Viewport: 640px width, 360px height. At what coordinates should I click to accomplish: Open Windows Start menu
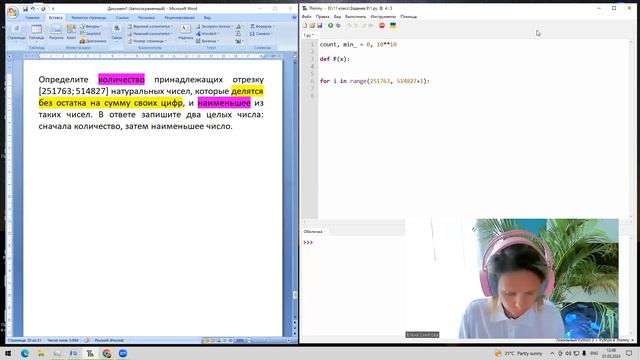point(8,353)
